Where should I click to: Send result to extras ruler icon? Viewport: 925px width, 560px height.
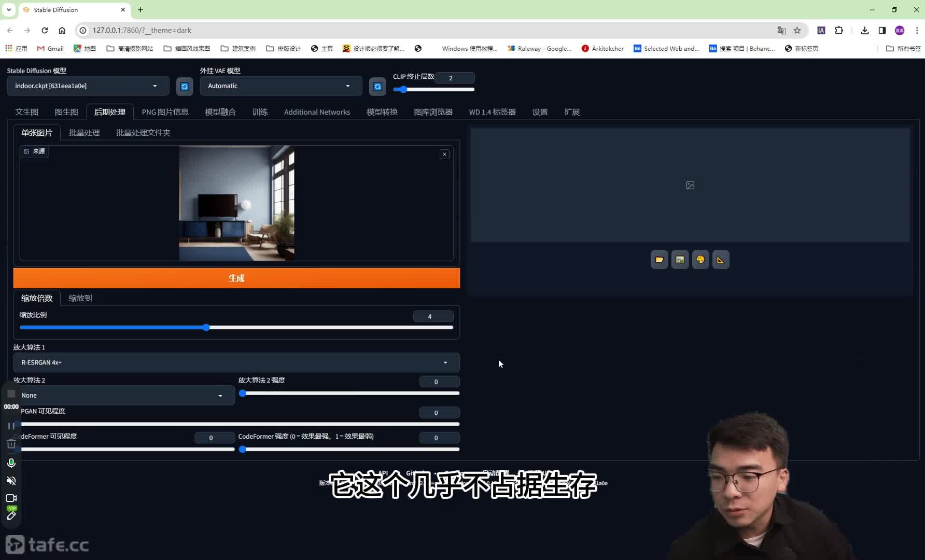pos(721,260)
